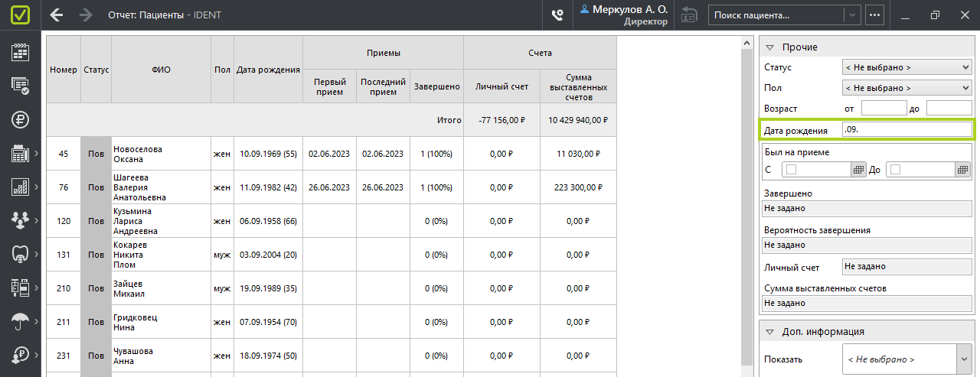
Task: Open the umbrella insurance sidebar icon
Action: point(20,321)
